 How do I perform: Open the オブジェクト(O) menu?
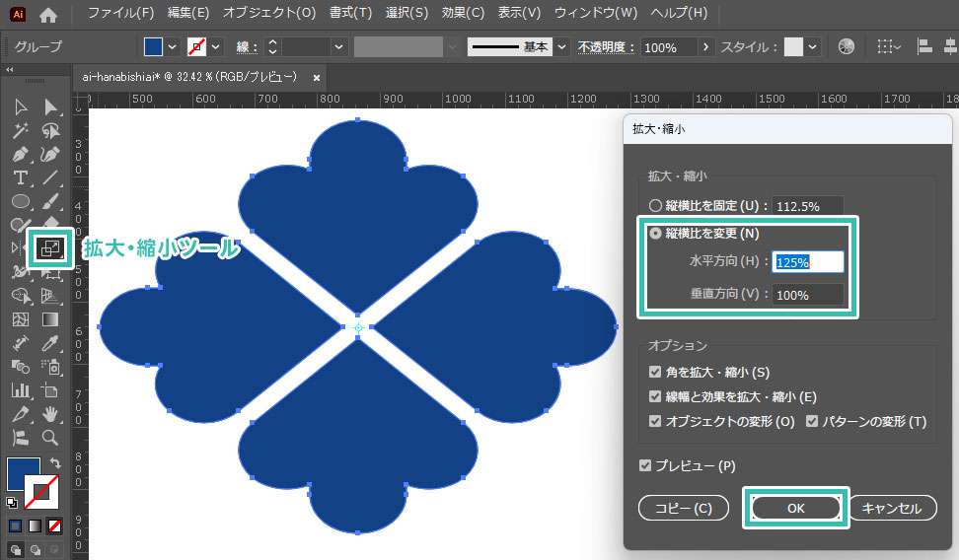click(x=269, y=14)
